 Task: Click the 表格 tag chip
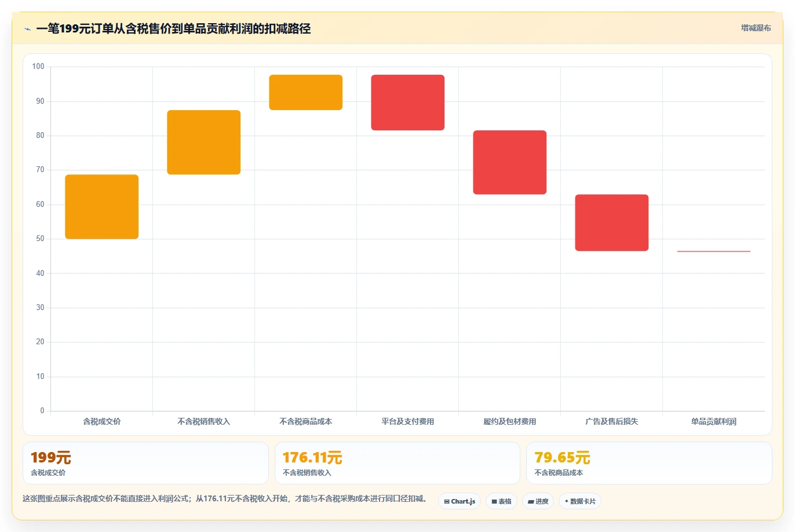(x=501, y=501)
